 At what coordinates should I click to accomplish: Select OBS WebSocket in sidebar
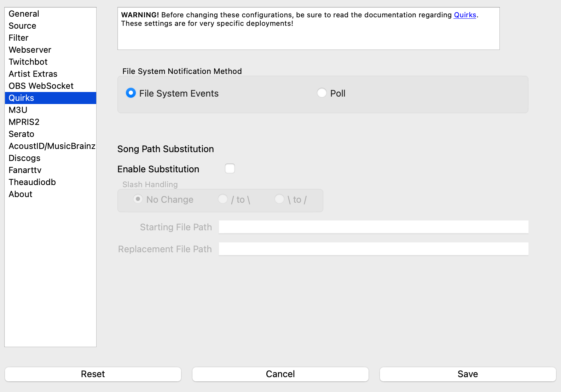[x=41, y=86]
